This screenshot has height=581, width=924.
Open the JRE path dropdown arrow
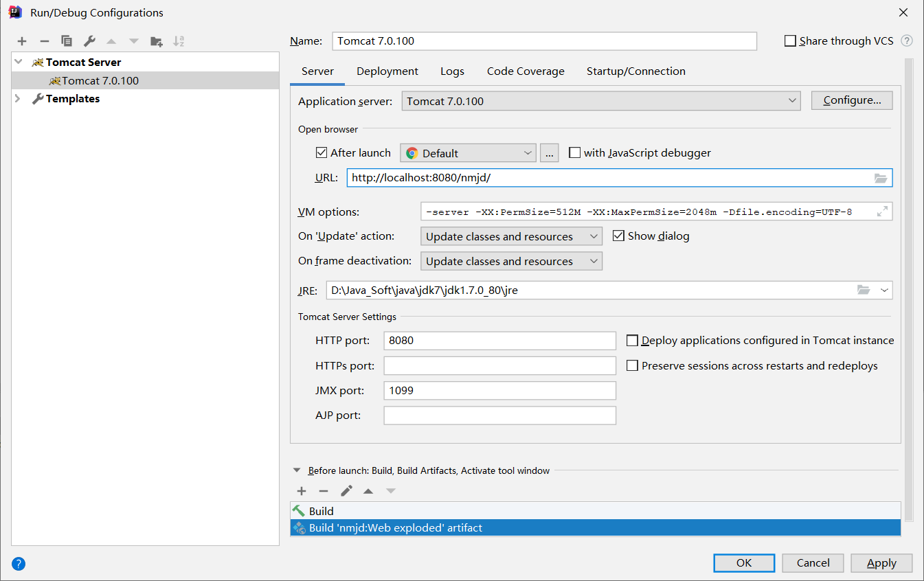coord(884,290)
